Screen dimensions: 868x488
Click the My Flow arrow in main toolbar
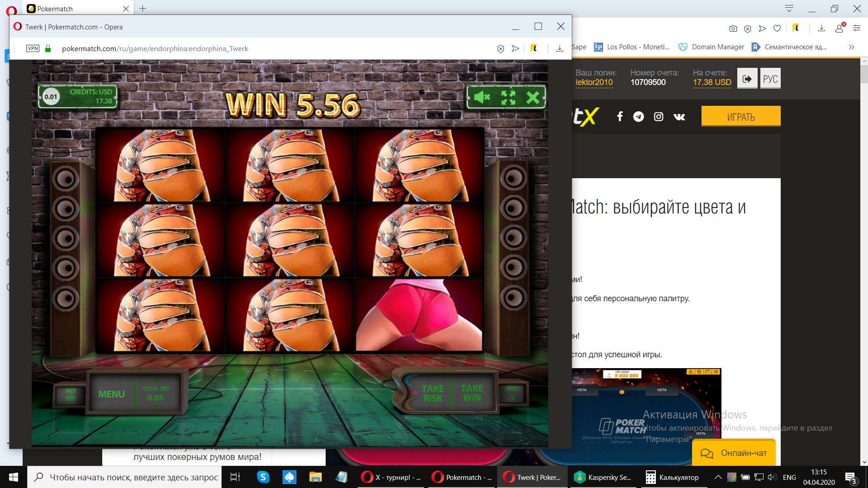click(762, 28)
